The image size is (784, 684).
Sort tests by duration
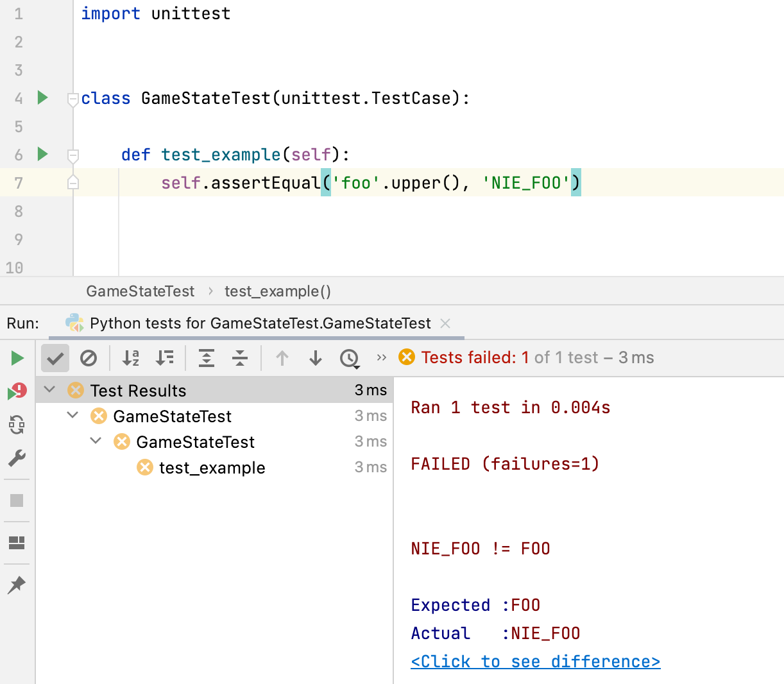(165, 358)
